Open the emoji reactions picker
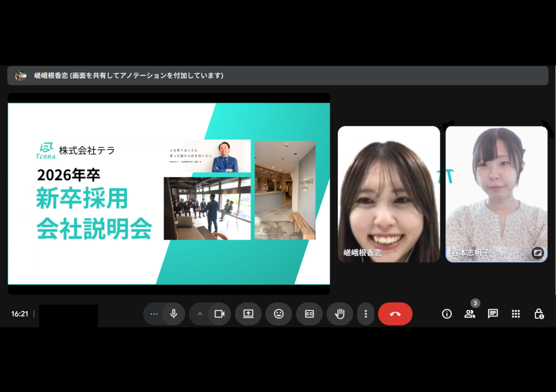This screenshot has height=392, width=556. pos(279,314)
